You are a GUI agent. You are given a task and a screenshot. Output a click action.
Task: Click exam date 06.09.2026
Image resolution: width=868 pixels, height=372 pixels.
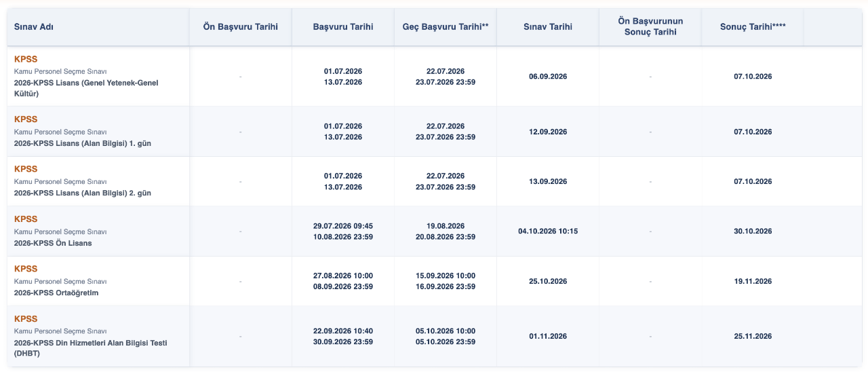tap(548, 77)
